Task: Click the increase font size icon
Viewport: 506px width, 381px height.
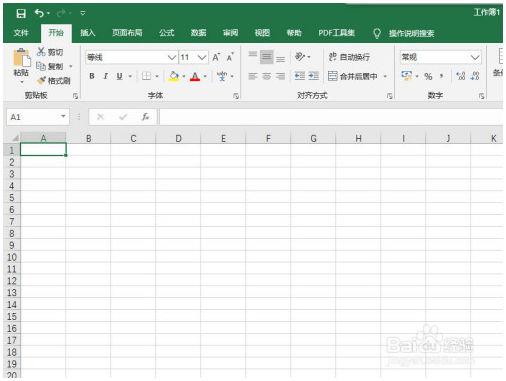Action: [216, 57]
